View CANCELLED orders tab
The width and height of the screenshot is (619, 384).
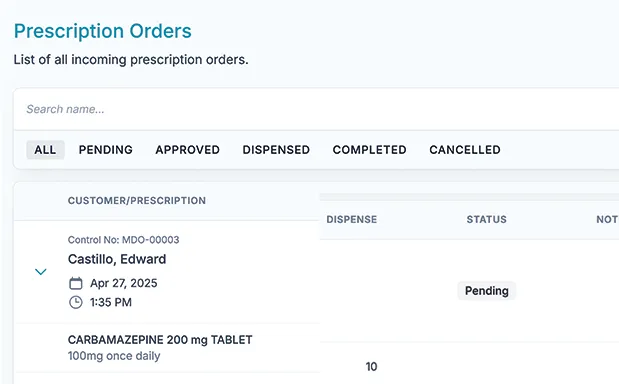point(465,150)
